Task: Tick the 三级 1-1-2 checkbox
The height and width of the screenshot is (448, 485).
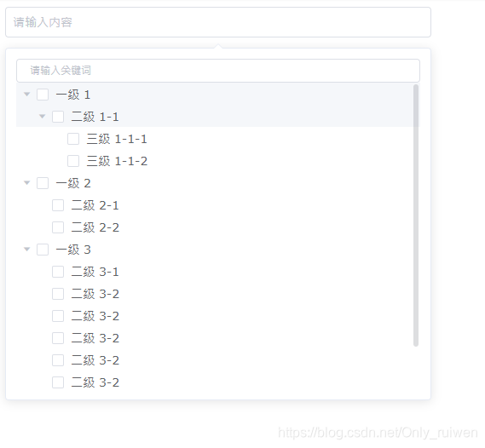Action: 73,161
